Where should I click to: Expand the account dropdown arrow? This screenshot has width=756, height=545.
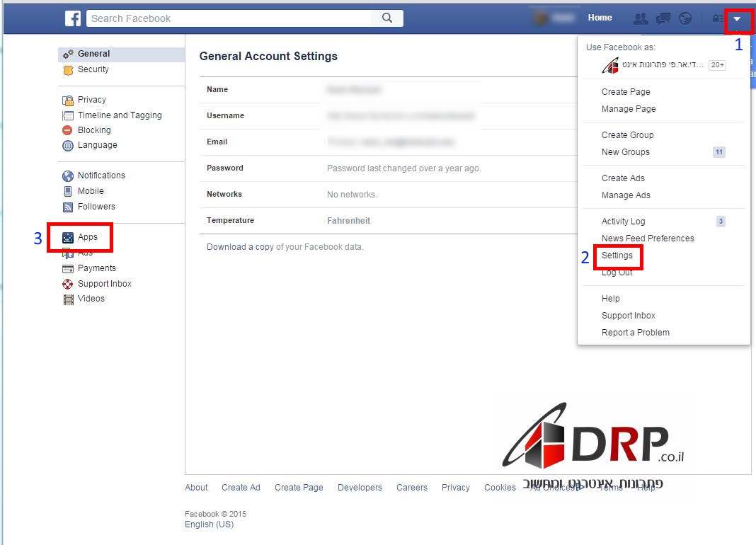click(x=737, y=19)
